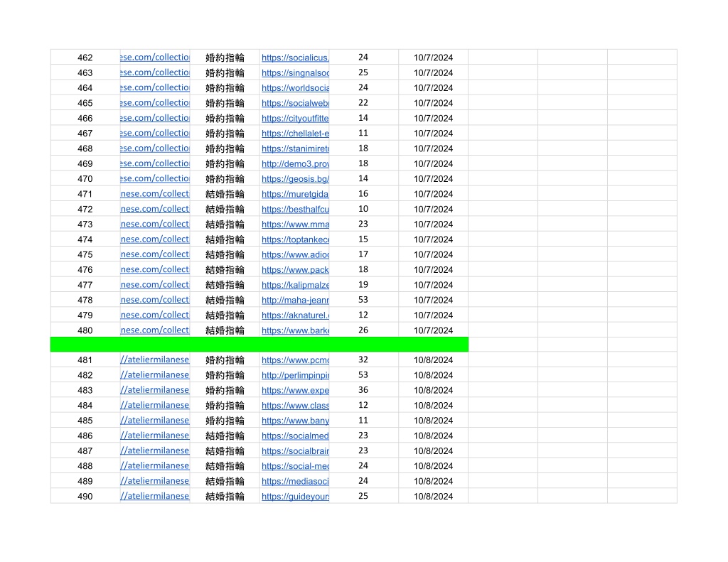This screenshot has height=562, width=728.
Task: Follow the http://perlimpinpi link
Action: coord(295,375)
